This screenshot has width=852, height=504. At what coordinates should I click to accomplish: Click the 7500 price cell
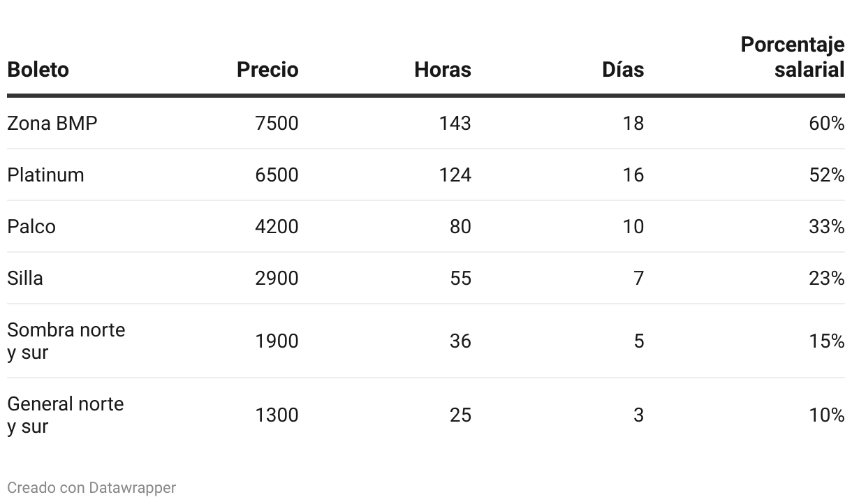tap(277, 124)
